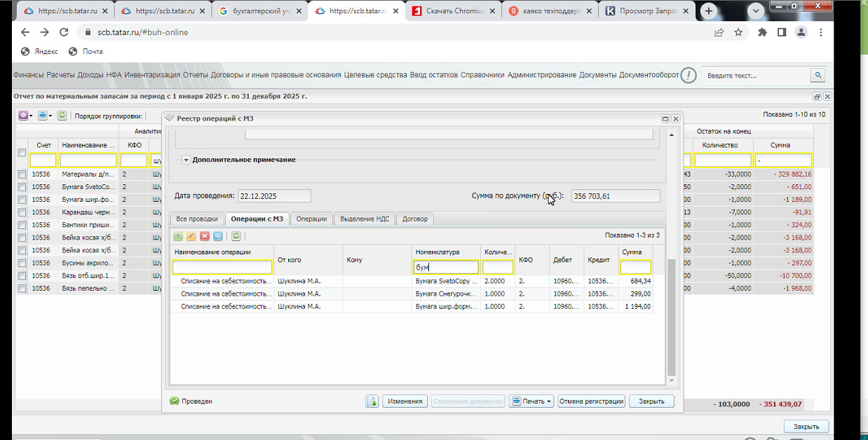The height and width of the screenshot is (440, 868).
Task: Refresh the M3 operations grid
Action: click(236, 236)
